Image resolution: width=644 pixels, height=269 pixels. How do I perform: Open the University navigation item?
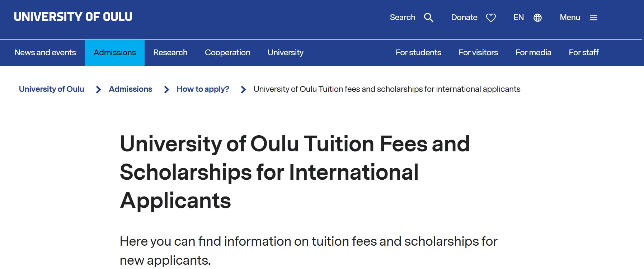coord(285,52)
